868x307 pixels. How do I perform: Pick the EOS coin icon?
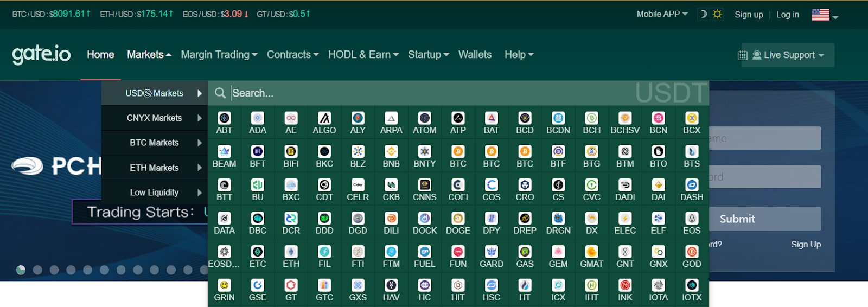click(x=692, y=218)
